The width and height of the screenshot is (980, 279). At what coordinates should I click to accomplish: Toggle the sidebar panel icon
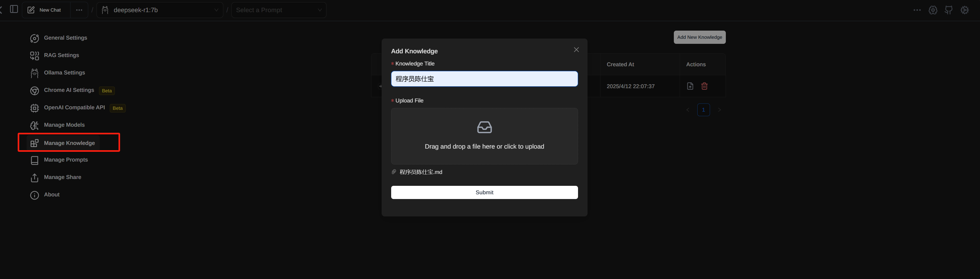point(14,10)
